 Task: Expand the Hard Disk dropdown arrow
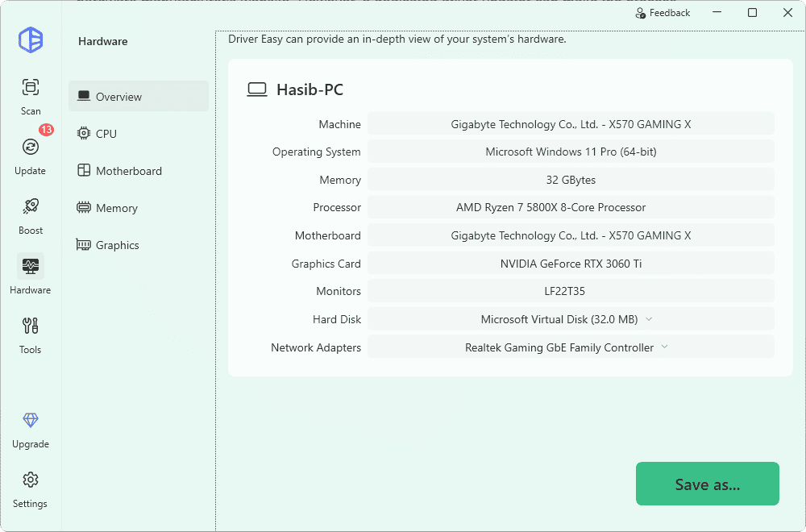tap(649, 319)
